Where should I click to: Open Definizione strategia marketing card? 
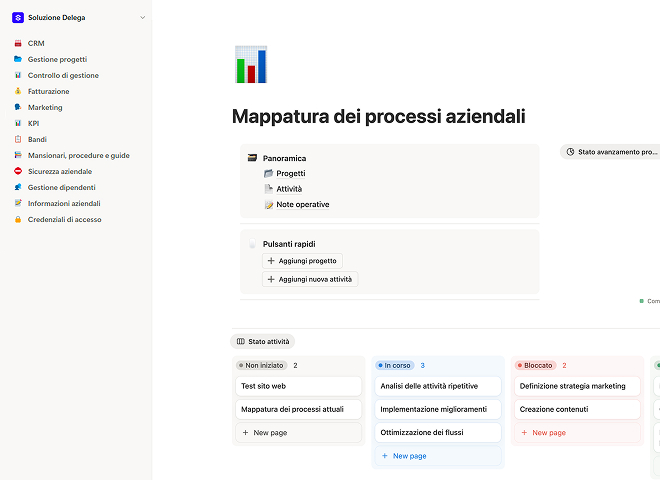(x=578, y=386)
